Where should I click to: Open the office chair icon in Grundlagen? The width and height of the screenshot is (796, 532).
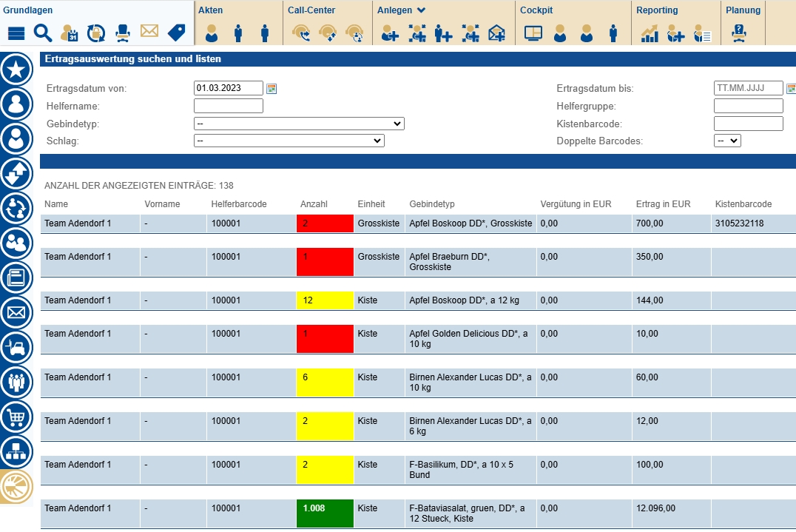point(122,33)
